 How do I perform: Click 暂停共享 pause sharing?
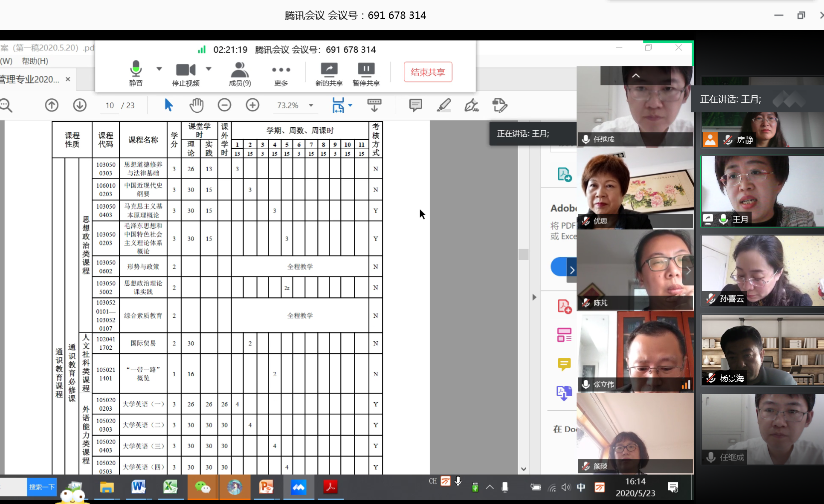pos(366,73)
